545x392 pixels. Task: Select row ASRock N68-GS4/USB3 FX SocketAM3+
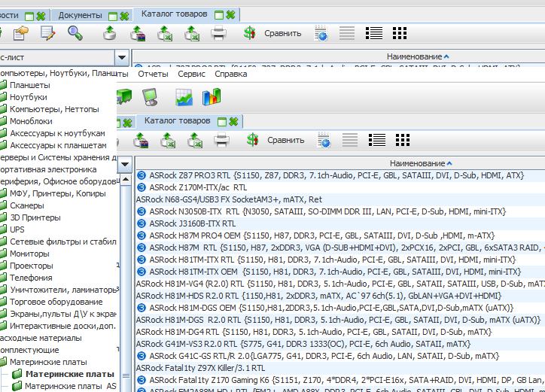pos(339,199)
